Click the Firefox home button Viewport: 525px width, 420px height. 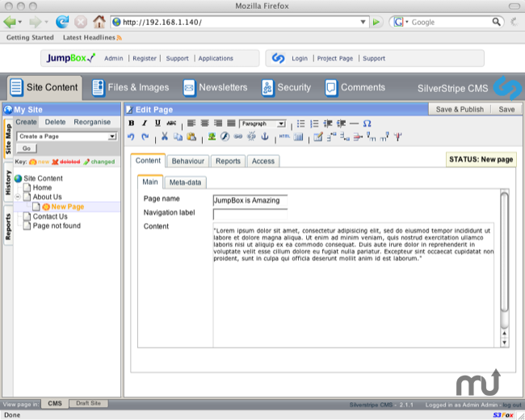tap(99, 22)
